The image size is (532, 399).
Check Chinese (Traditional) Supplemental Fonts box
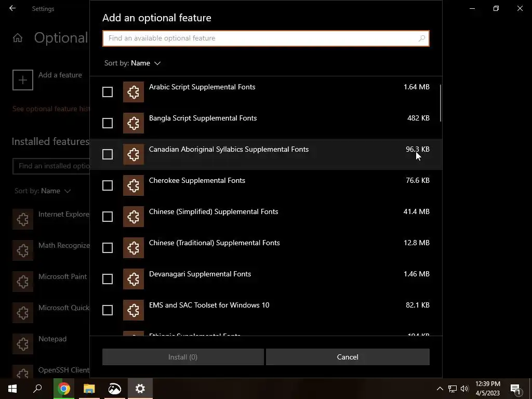click(x=108, y=248)
